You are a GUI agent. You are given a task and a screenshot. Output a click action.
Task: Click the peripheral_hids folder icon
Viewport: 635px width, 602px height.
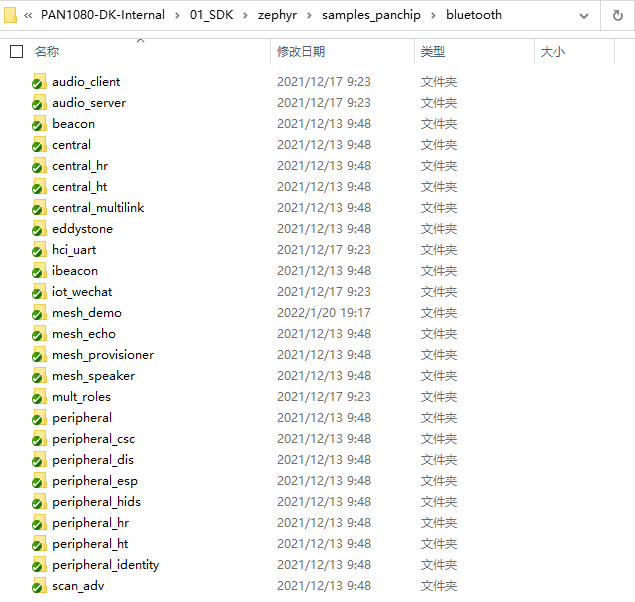pyautogui.click(x=39, y=502)
